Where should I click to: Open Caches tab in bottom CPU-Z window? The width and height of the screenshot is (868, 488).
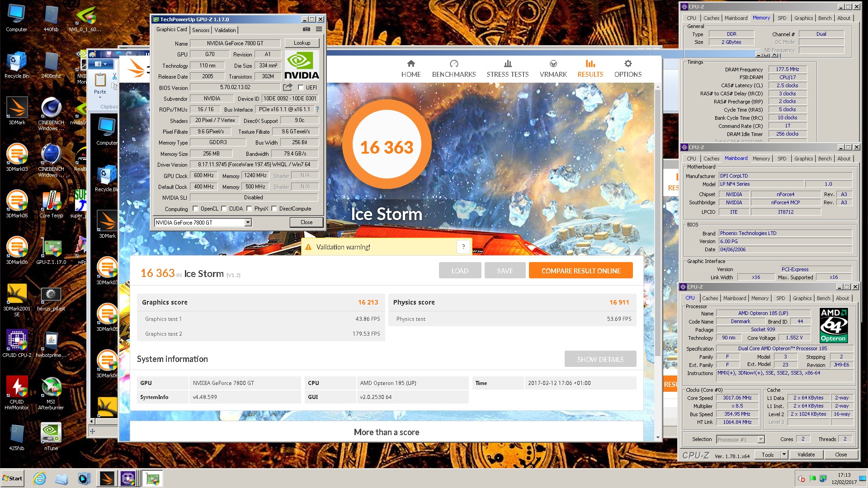click(x=710, y=298)
